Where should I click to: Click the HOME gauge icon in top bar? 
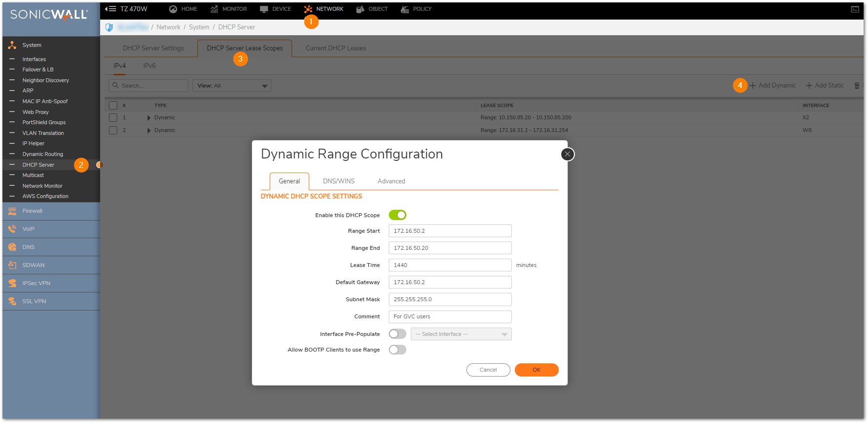tap(173, 9)
